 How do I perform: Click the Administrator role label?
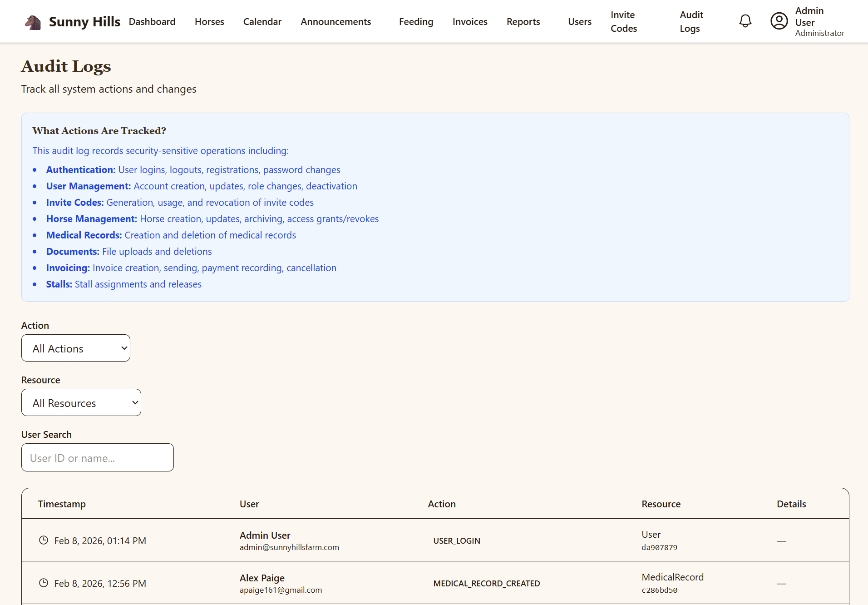(819, 33)
